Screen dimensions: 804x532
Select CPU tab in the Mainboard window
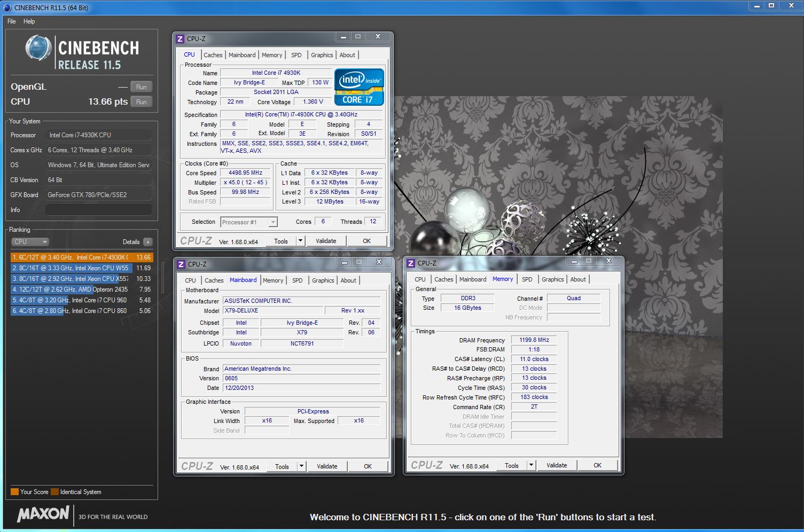tap(190, 280)
